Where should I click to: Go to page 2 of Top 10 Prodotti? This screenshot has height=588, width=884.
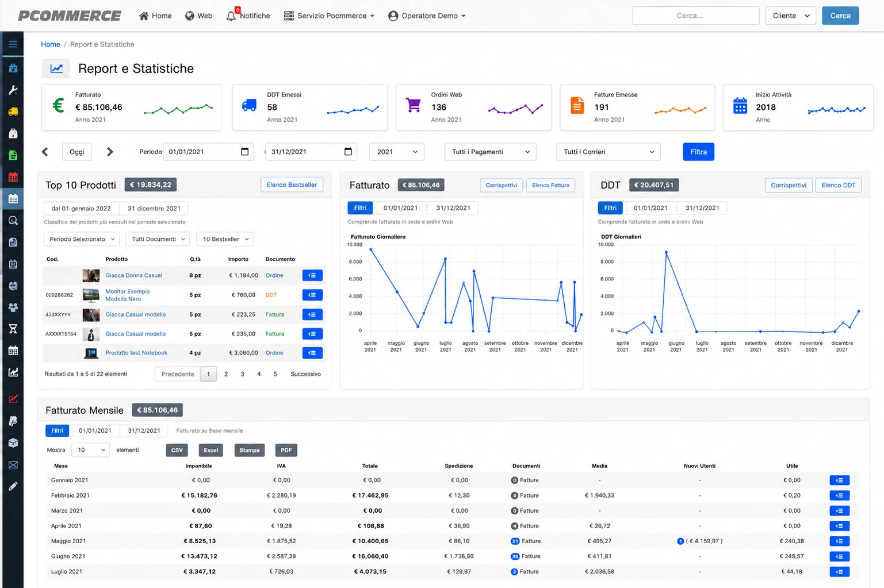pos(226,374)
